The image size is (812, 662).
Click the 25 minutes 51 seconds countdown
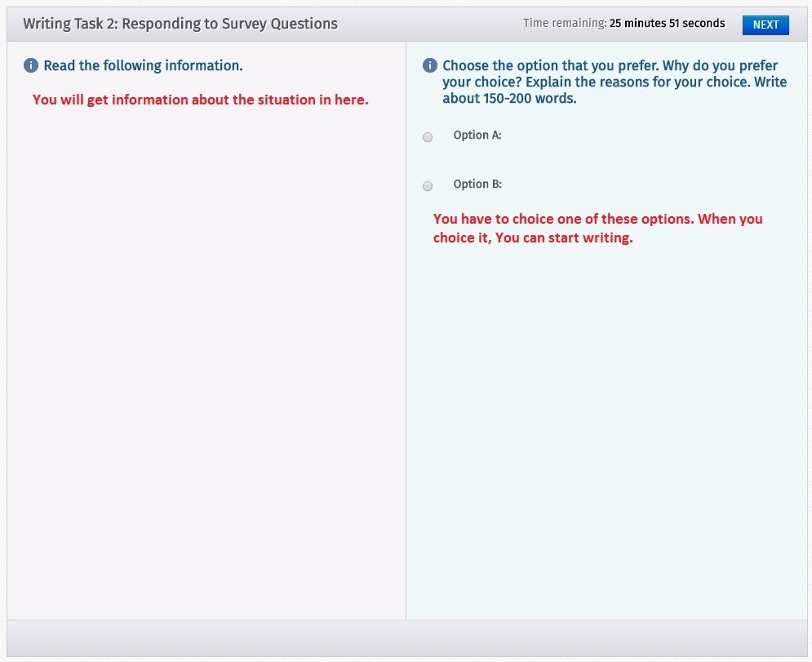pos(667,24)
